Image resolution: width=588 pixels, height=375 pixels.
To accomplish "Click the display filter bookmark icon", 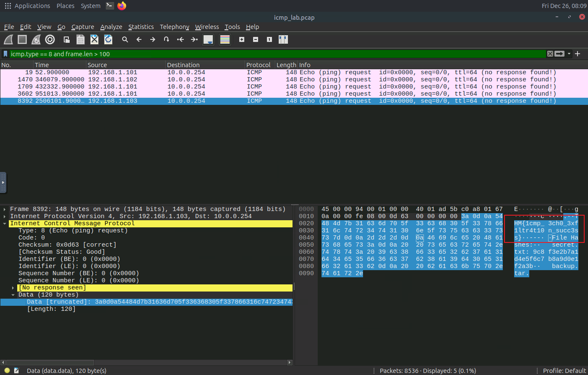I will (5, 54).
